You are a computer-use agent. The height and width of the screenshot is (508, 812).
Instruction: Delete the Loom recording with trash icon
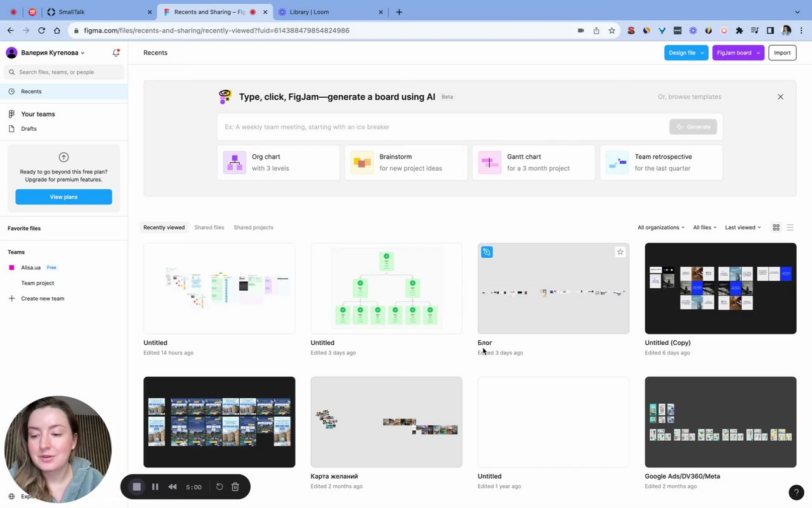(x=235, y=487)
